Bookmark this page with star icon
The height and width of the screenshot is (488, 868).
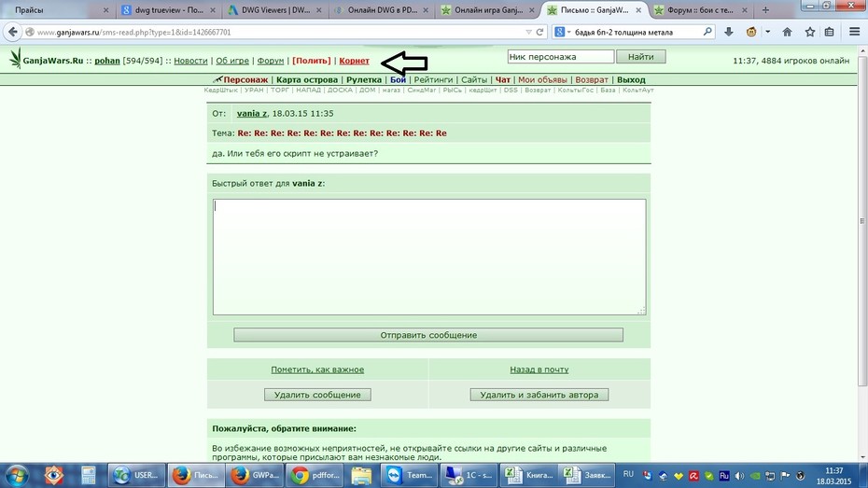(810, 32)
